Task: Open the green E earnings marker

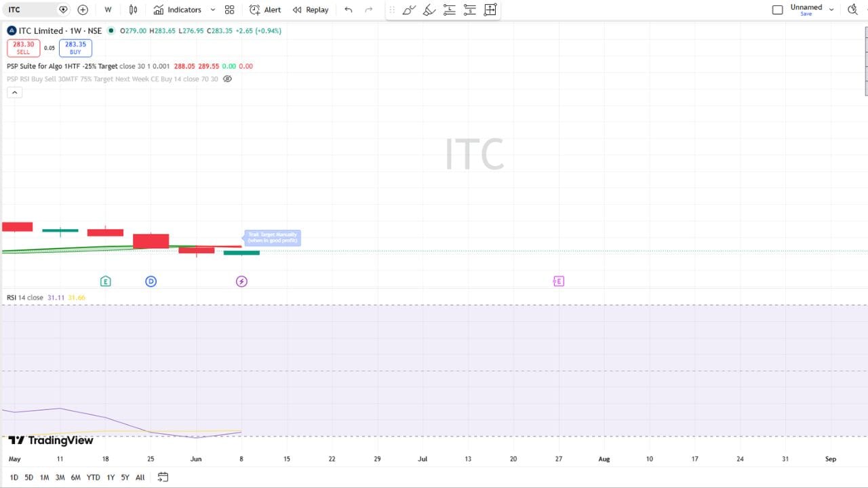Action: click(x=106, y=281)
